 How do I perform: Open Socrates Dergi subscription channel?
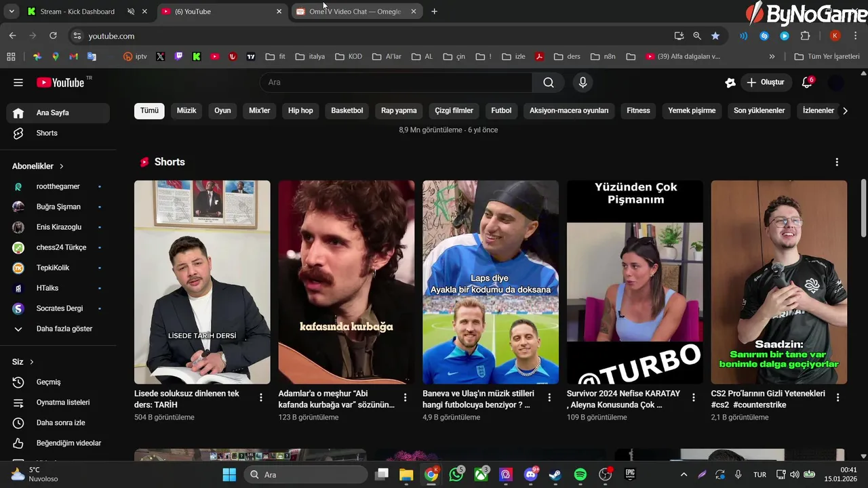(58, 308)
